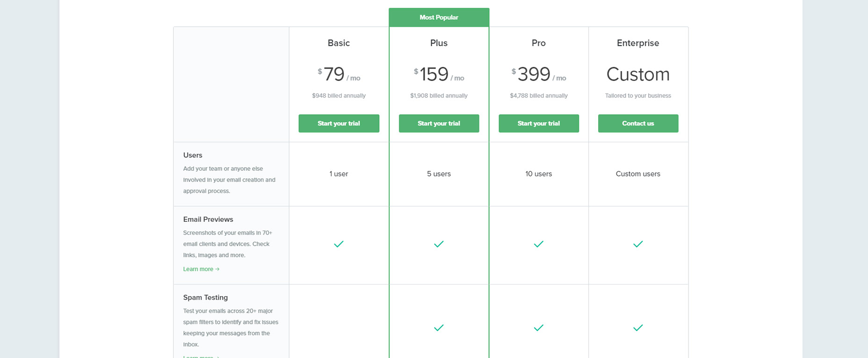Click Email Previews checkmark in Plus column
This screenshot has height=358, width=868.
(x=439, y=244)
